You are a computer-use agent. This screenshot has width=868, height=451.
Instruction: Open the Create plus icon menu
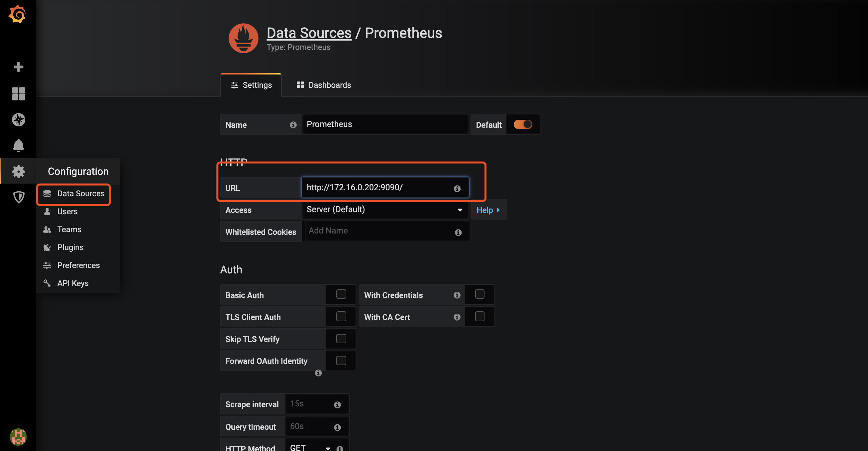(x=18, y=67)
